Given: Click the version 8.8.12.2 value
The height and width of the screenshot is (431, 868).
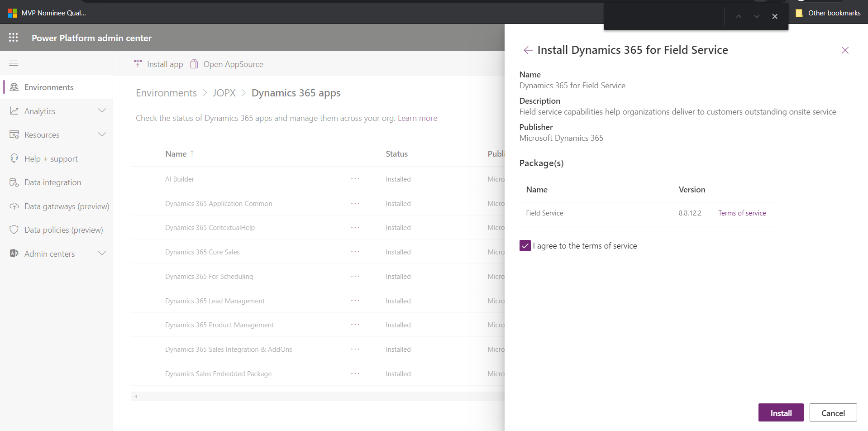Looking at the screenshot, I should point(690,213).
